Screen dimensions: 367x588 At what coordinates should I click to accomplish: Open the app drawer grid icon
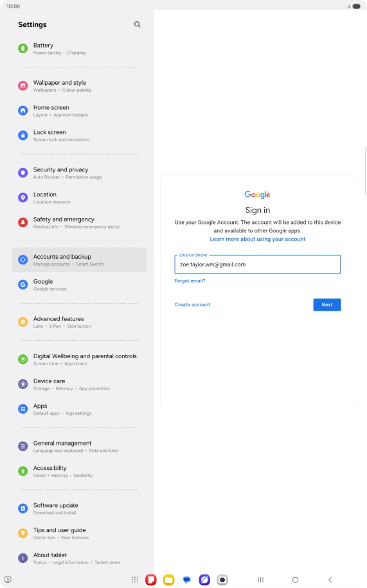point(135,580)
